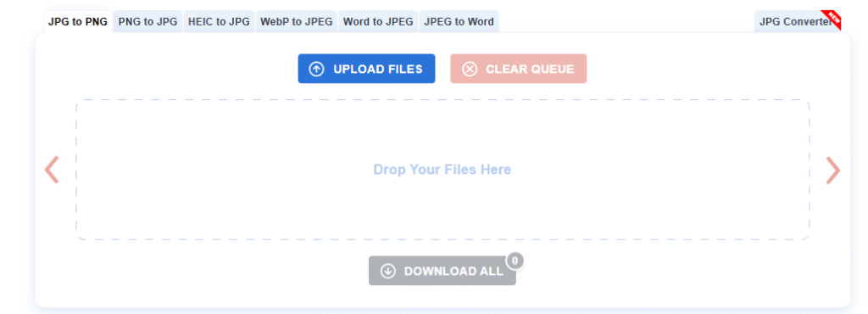The width and height of the screenshot is (868, 314).
Task: Select the HEIC to JPG tab
Action: click(220, 22)
